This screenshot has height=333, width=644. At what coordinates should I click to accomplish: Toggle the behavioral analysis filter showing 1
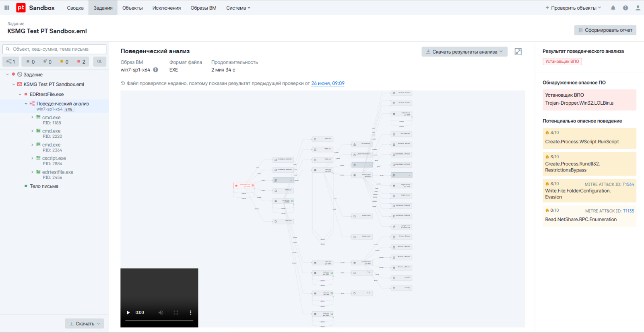pyautogui.click(x=11, y=62)
